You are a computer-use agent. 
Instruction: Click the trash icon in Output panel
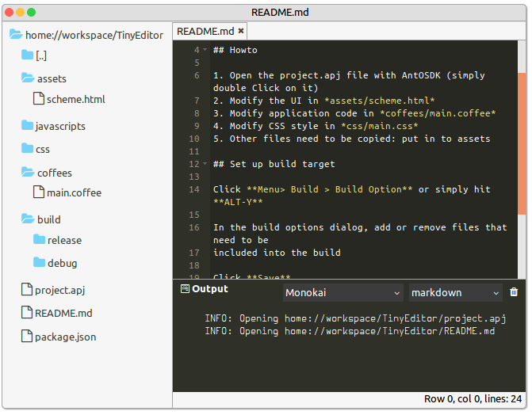point(514,292)
